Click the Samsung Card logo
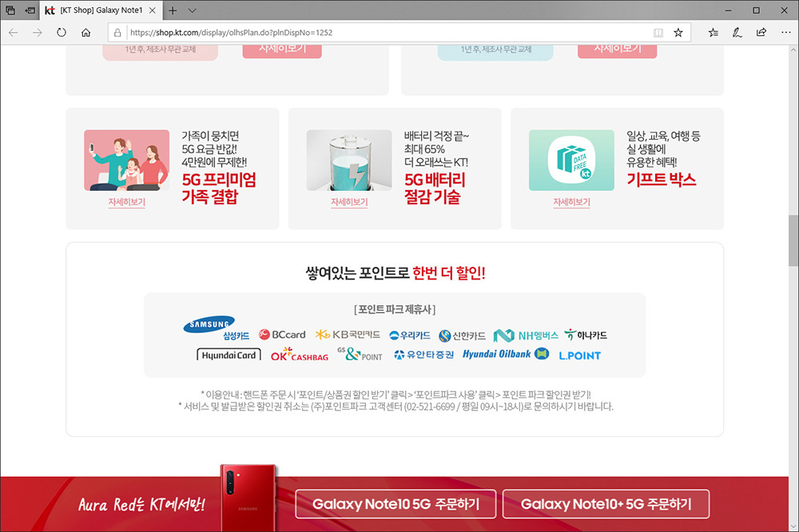This screenshot has width=799, height=532. [x=216, y=328]
